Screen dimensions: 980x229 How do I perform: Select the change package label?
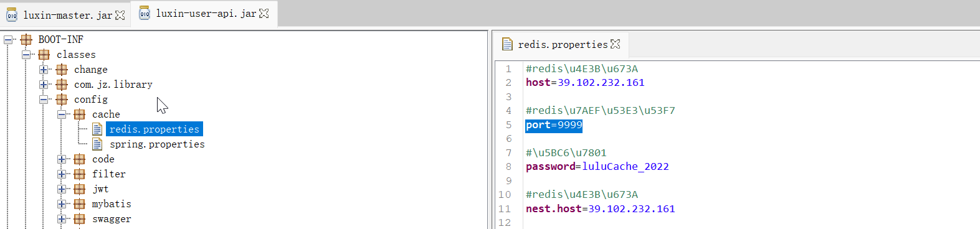[91, 70]
